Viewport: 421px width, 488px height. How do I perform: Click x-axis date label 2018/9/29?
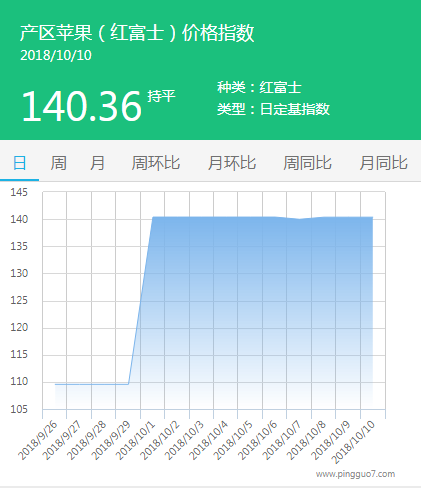(112, 440)
